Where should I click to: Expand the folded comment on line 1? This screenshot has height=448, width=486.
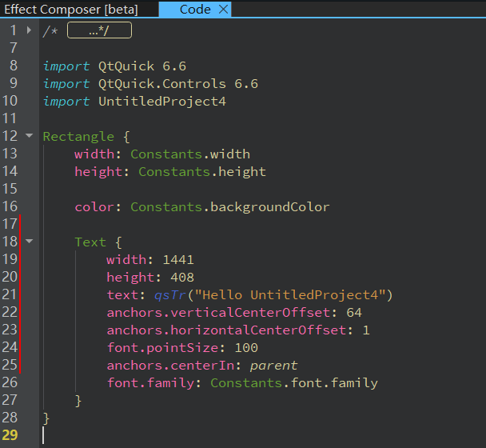click(x=30, y=30)
